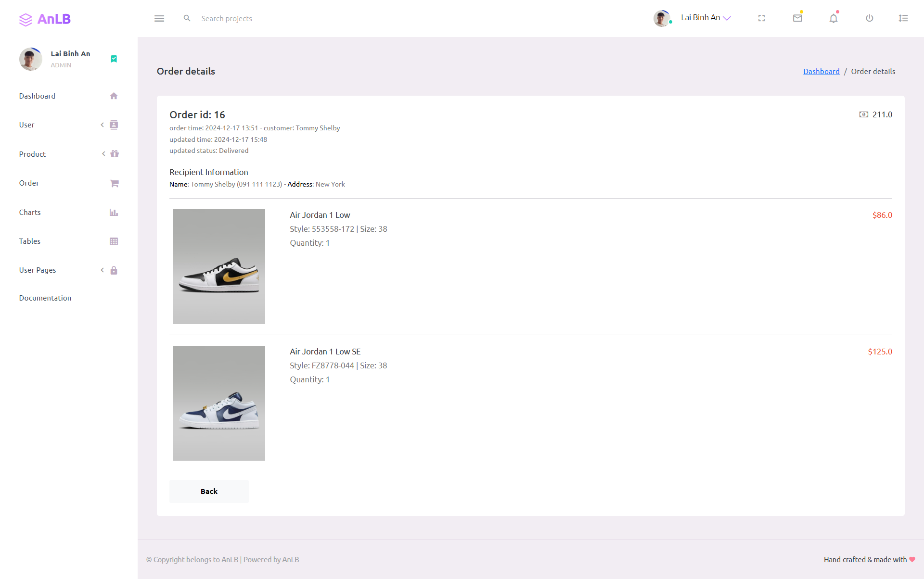Open Charts from the sidebar
Screen dimensions: 924x579
click(x=68, y=213)
